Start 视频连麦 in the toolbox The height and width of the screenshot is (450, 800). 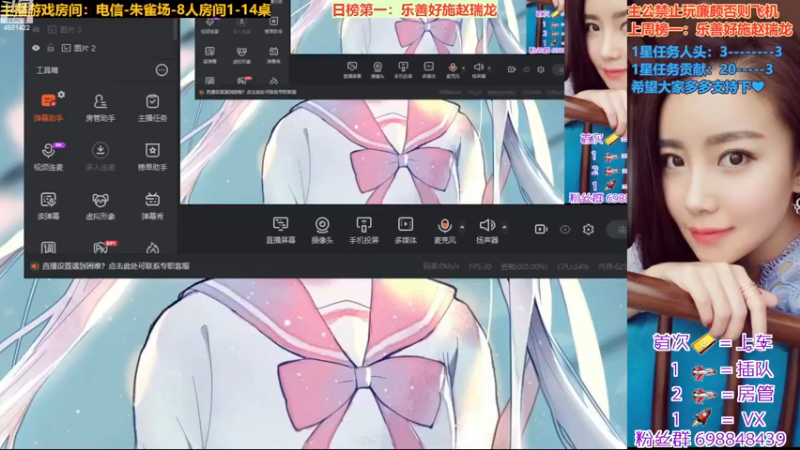48,157
